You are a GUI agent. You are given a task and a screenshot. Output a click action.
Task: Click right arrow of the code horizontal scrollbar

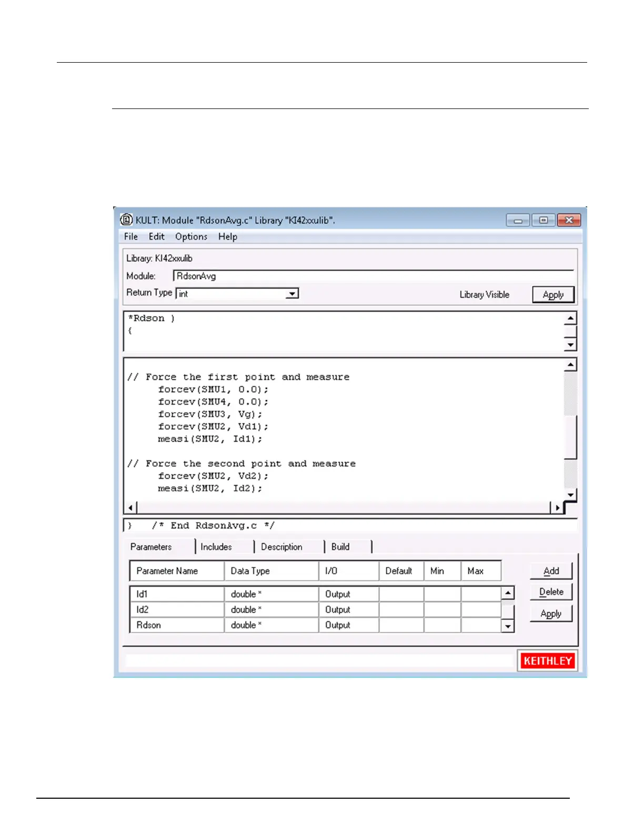(x=557, y=508)
